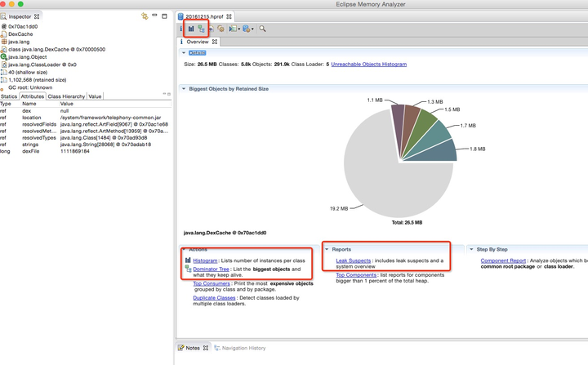Screen dimensions: 588x365
Task: Close the 20161215.hprof editor tab
Action: (x=229, y=16)
